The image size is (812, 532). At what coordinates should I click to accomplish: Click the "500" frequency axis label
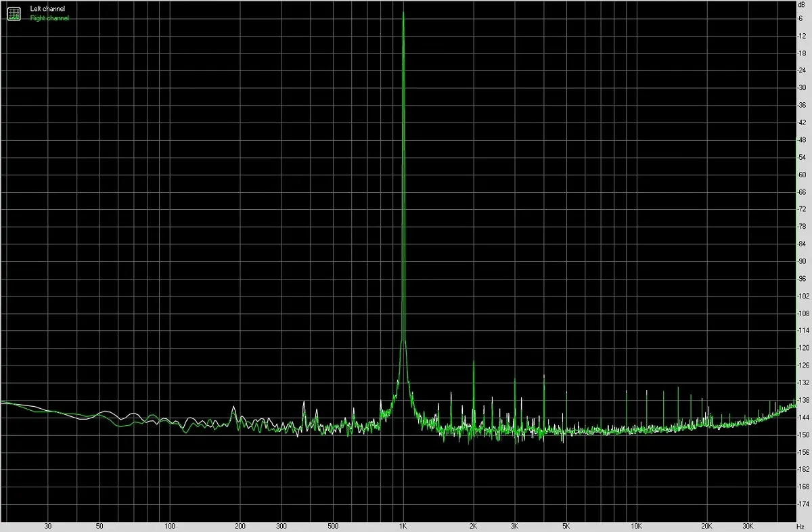point(333,526)
